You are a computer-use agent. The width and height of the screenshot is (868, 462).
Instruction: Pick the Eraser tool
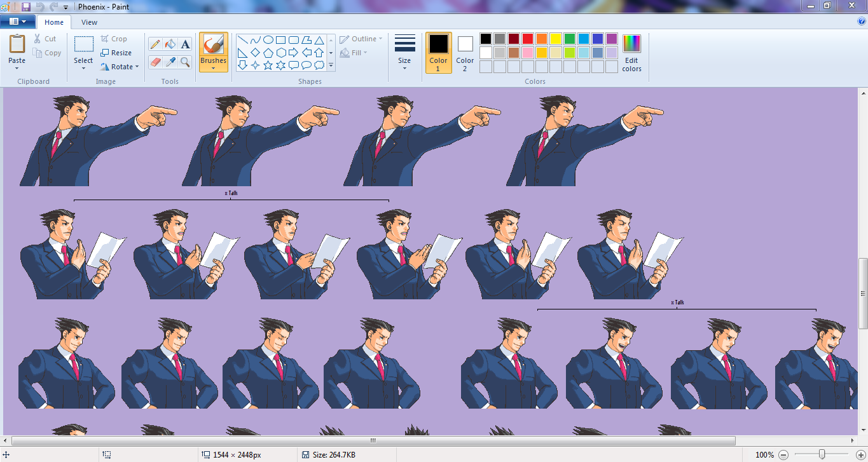(155, 62)
